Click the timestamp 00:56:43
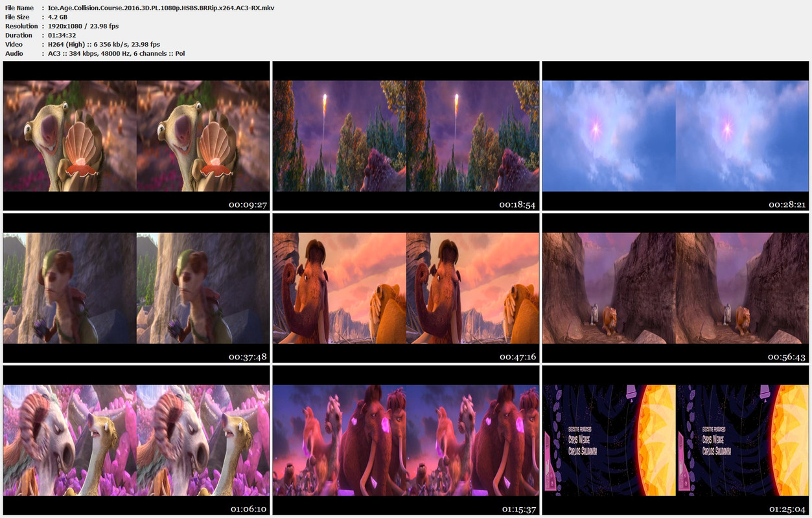This screenshot has width=812, height=518. point(787,357)
